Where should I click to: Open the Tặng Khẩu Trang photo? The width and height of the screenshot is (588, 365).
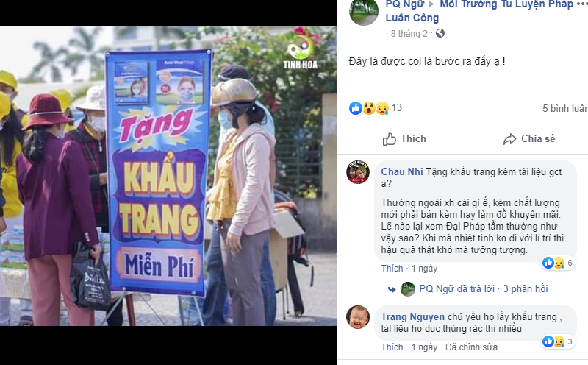(168, 176)
